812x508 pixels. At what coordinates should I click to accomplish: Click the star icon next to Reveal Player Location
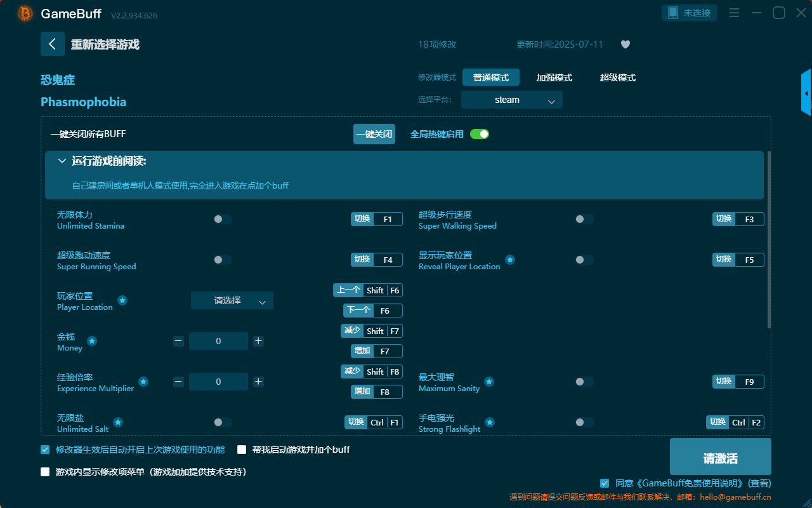click(509, 260)
